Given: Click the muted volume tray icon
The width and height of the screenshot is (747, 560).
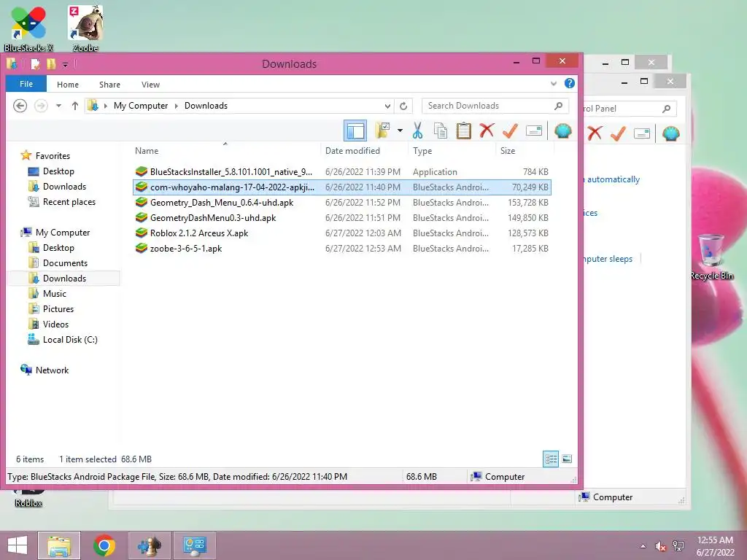Looking at the screenshot, I should (660, 546).
